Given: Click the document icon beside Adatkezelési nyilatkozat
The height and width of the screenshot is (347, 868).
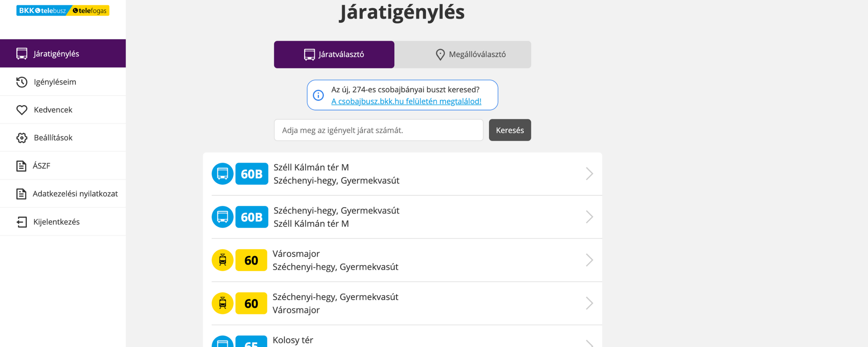Looking at the screenshot, I should click(x=21, y=194).
